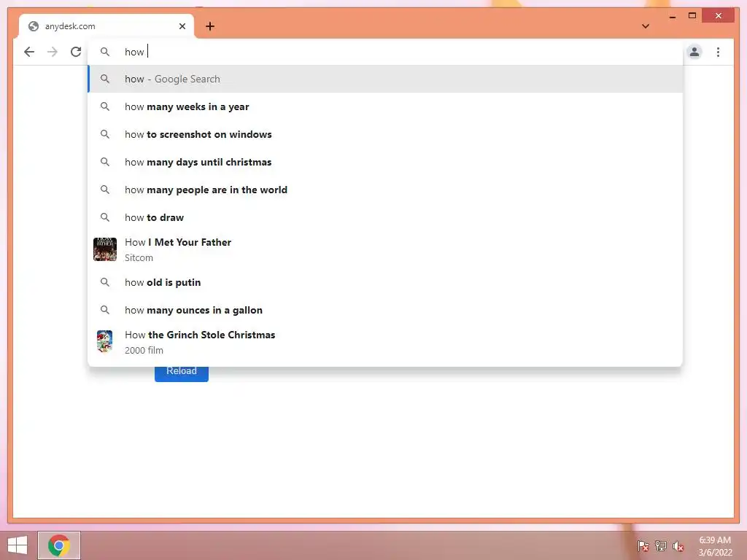Click the Action Center flag tray icon
The width and height of the screenshot is (747, 560).
tap(643, 546)
